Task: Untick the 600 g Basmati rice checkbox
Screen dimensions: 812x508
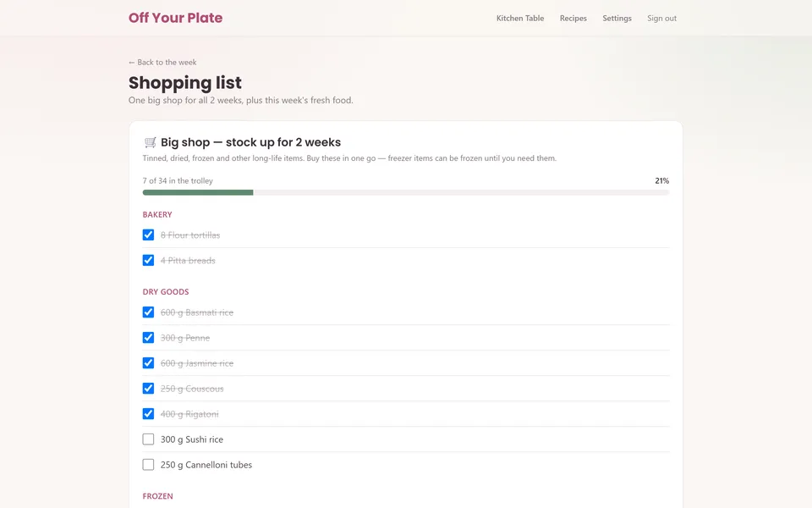Action: (x=148, y=312)
